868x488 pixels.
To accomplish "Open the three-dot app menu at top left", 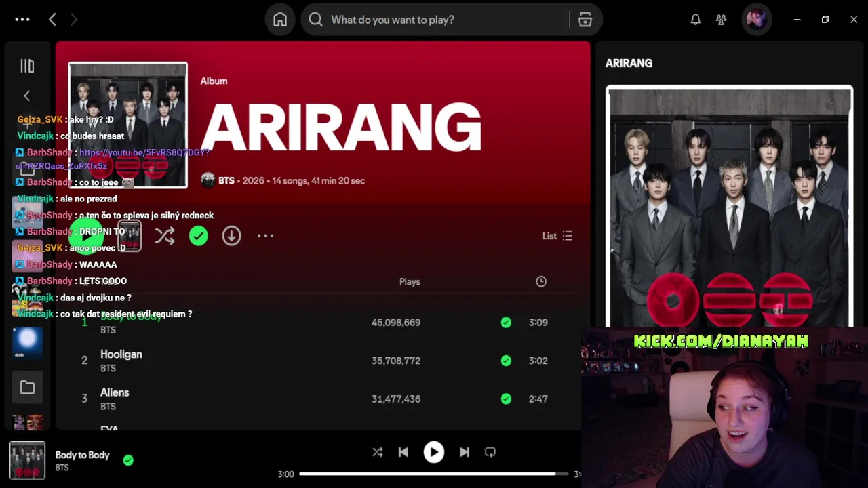I will [22, 20].
